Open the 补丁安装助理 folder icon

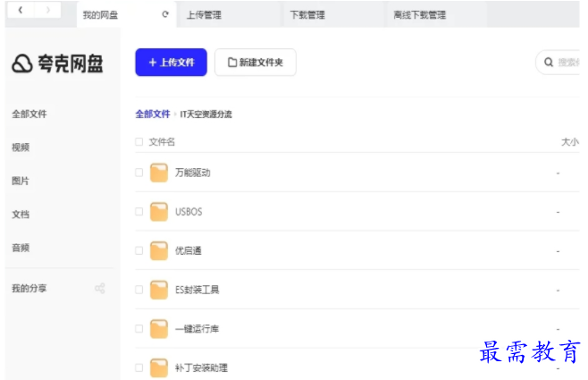pos(159,367)
